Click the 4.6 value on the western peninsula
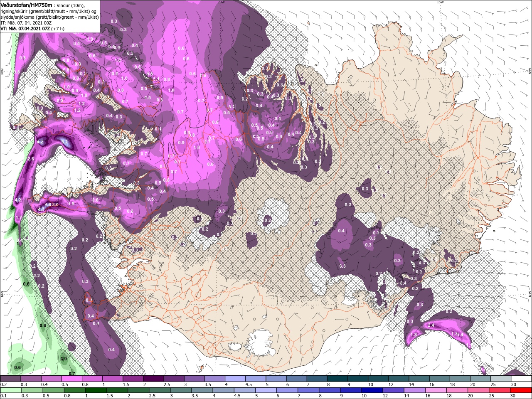Image resolution: width=532 pixels, height=399 pixels. (x=47, y=204)
